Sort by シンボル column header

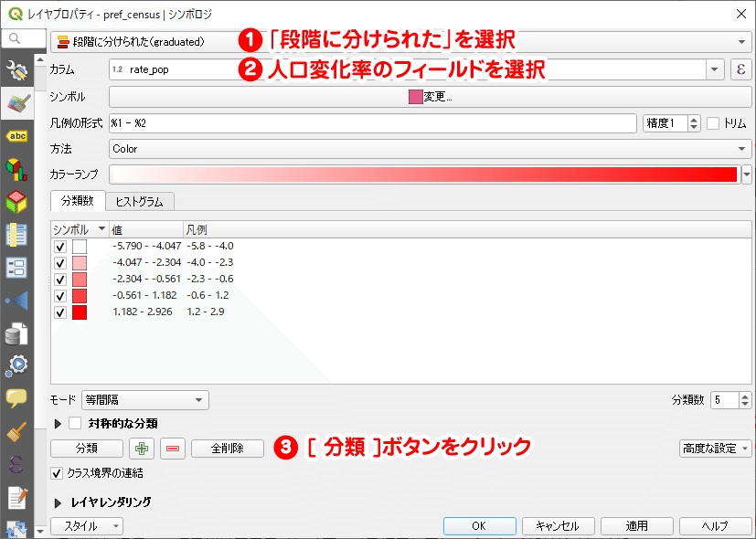(80, 230)
